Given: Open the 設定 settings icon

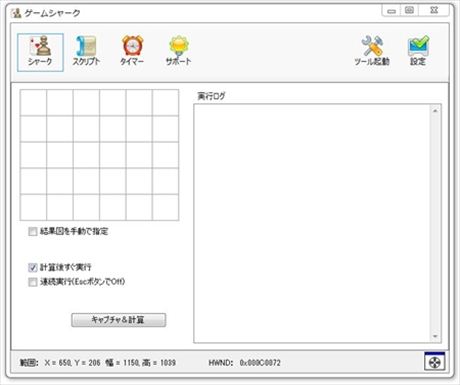Looking at the screenshot, I should click(x=418, y=51).
